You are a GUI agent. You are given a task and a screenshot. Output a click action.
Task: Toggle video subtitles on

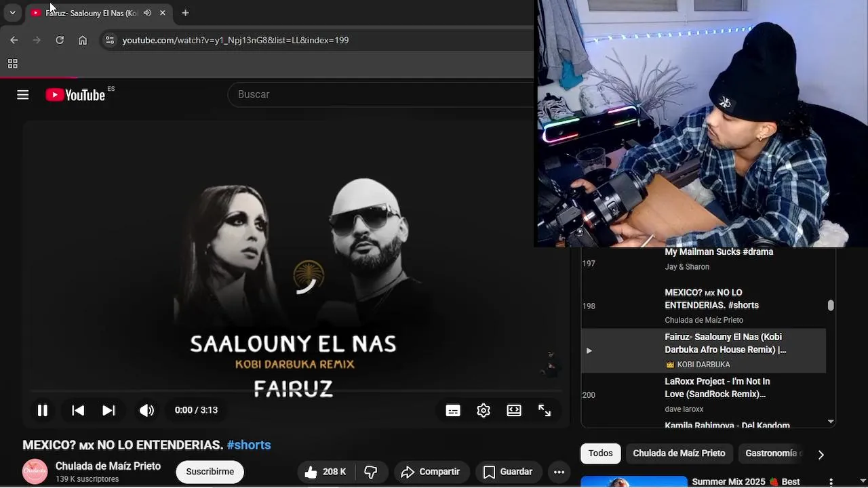click(453, 411)
